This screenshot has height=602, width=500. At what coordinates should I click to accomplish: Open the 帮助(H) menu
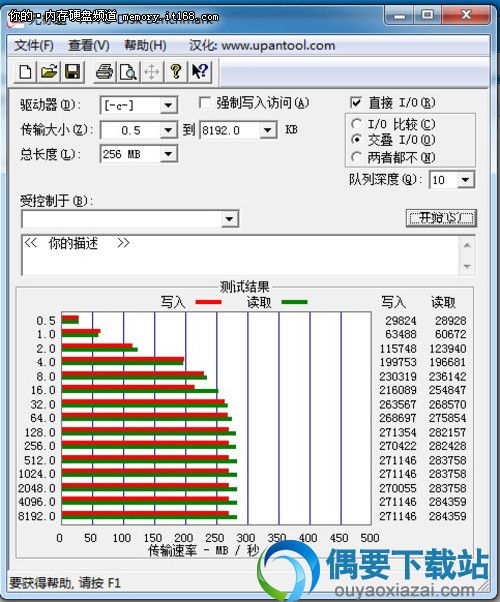click(145, 46)
